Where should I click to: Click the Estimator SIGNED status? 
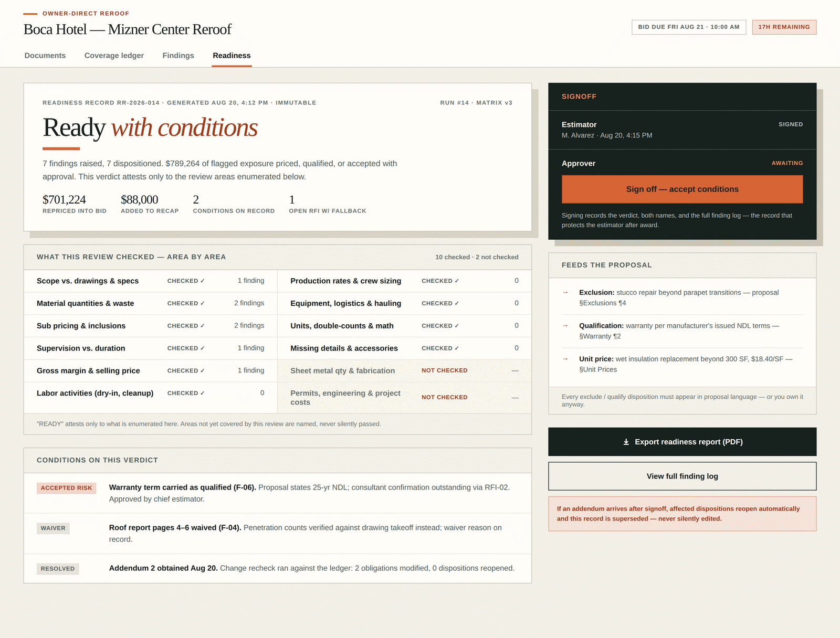point(791,124)
